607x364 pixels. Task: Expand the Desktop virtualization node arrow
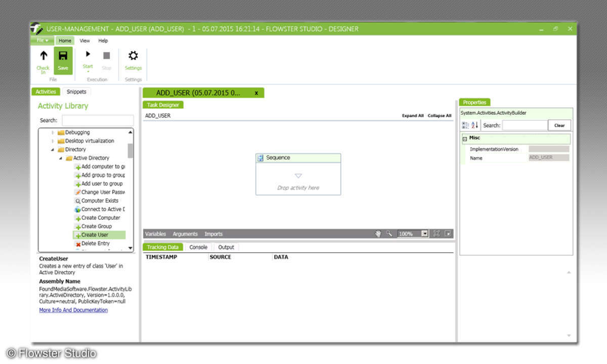[53, 141]
